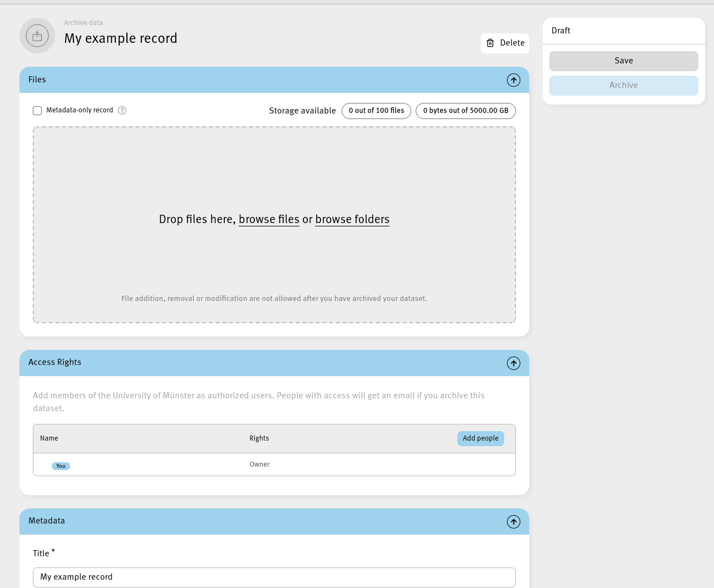714x588 pixels.
Task: Open the browse files link
Action: pyautogui.click(x=269, y=220)
